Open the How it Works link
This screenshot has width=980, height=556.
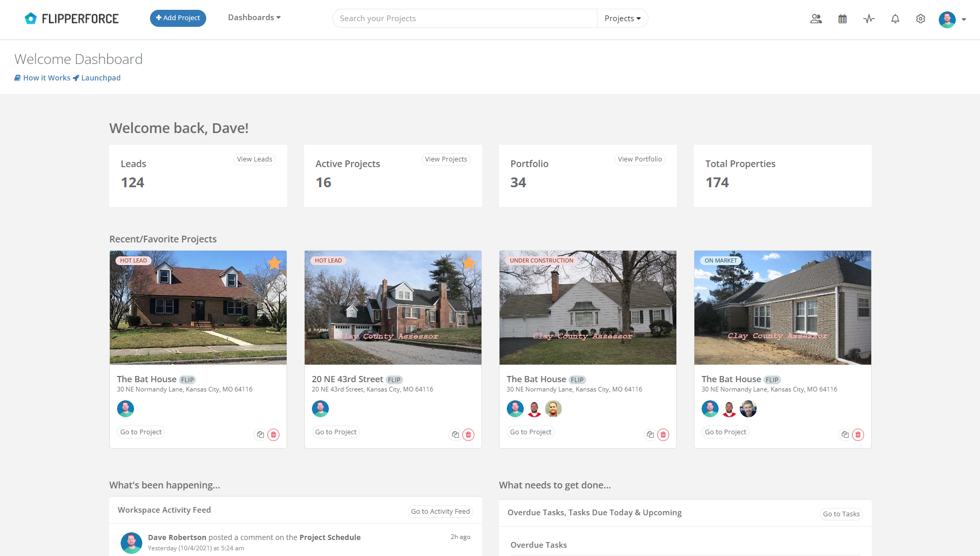[x=46, y=77]
